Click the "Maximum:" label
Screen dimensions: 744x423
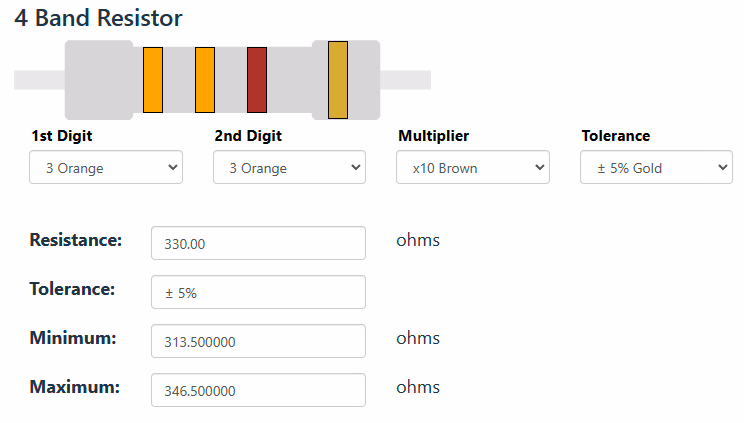coord(75,387)
